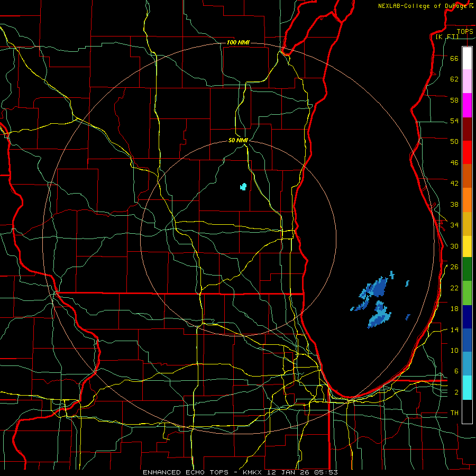Select the bright yellow legend swatch
This screenshot has width=476, height=476.
467,246
